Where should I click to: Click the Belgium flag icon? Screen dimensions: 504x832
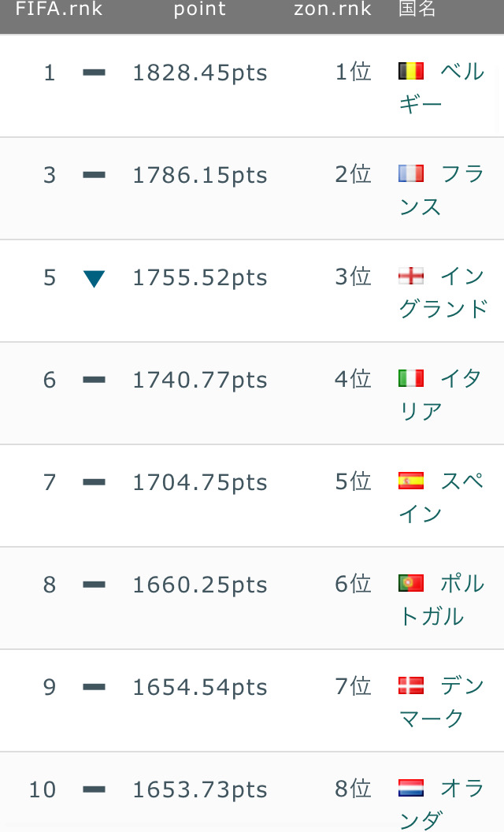tap(411, 71)
